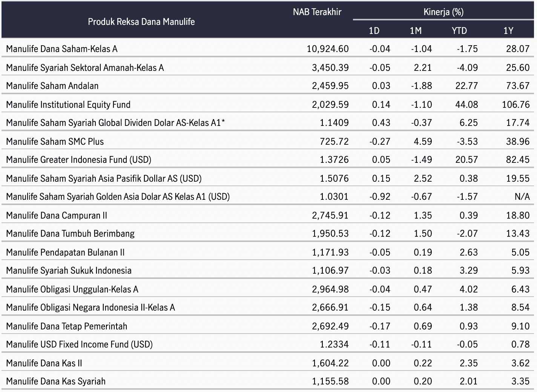This screenshot has width=537, height=392.
Task: Click NAB value 1.5076
Action: (x=334, y=178)
